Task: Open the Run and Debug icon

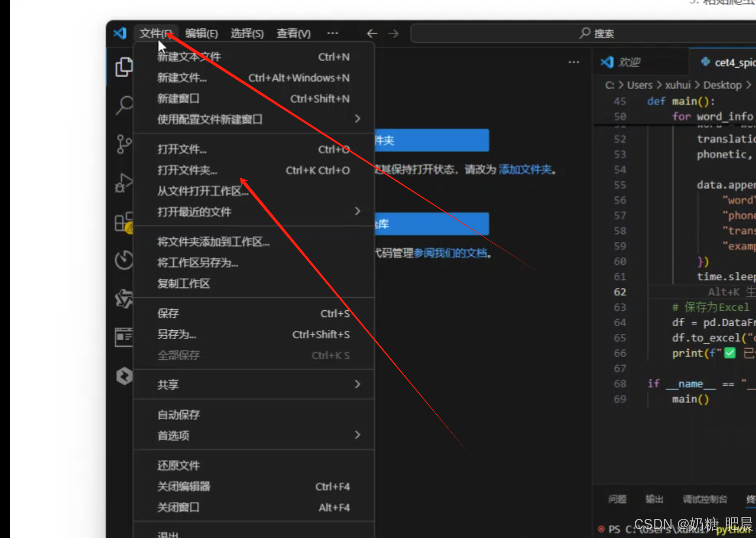Action: click(124, 183)
